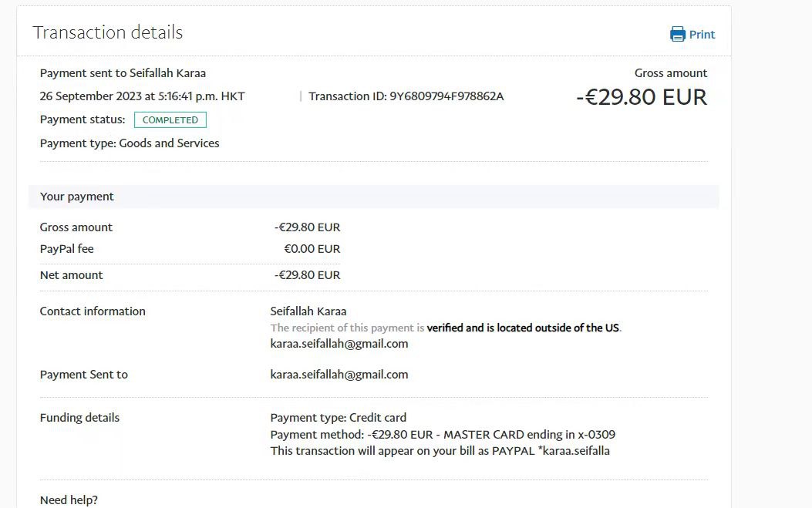Click recipient name beside Contact information
This screenshot has width=812, height=508.
(308, 311)
